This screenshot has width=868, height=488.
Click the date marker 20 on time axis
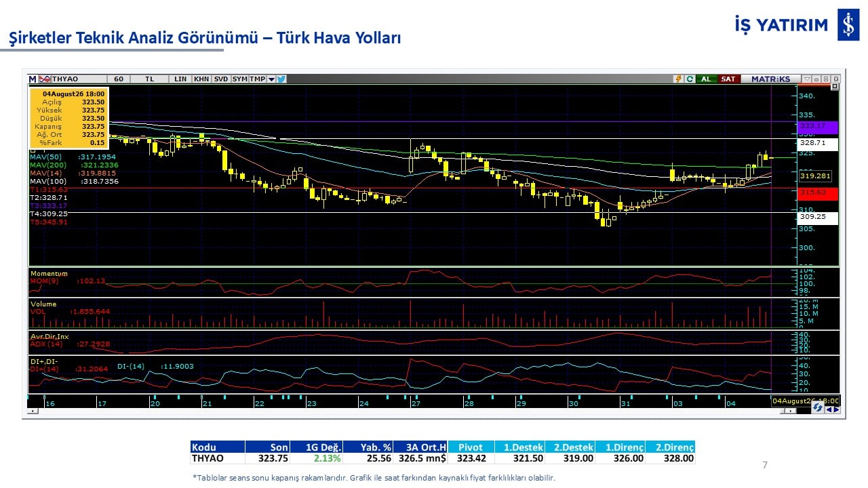coord(155,403)
